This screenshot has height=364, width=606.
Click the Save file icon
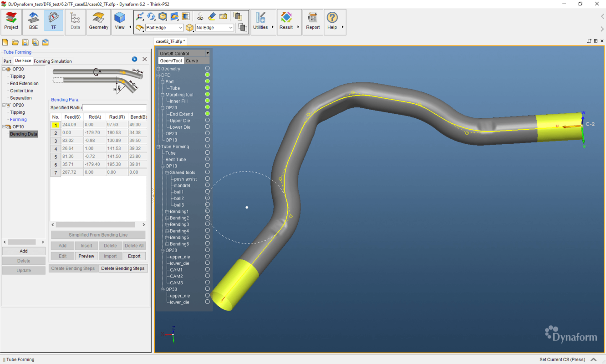click(25, 41)
